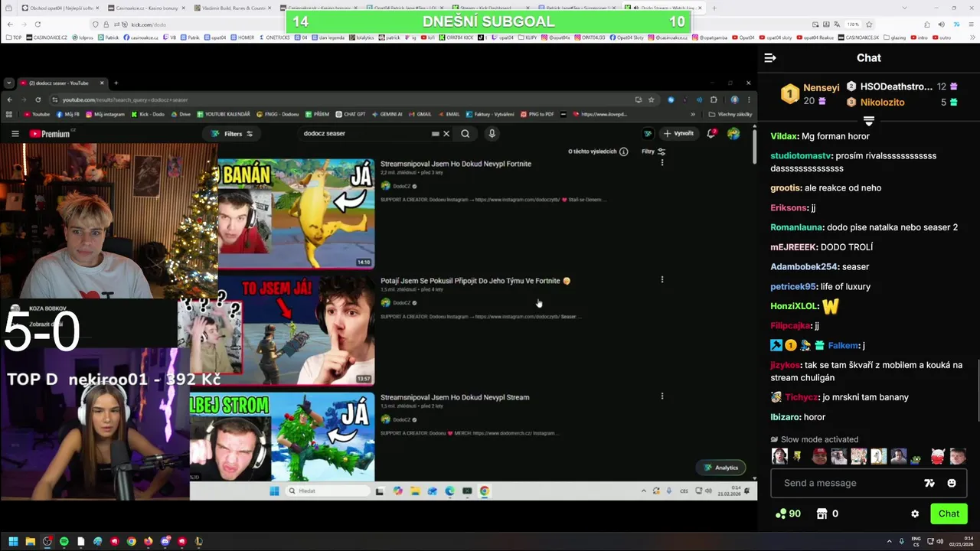Open Streamsnipoval Jsem Ho Dokud Nevypl Stream title
The height and width of the screenshot is (551, 980).
coord(455,397)
